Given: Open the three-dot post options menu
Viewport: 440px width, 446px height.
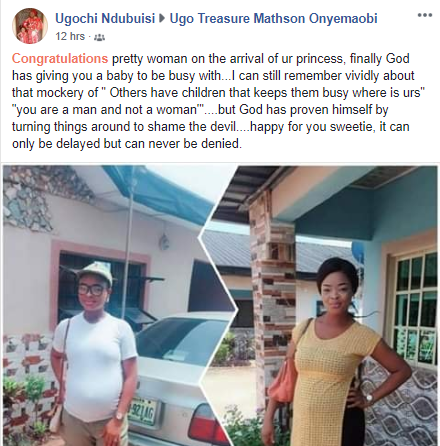Looking at the screenshot, I should click(x=425, y=15).
